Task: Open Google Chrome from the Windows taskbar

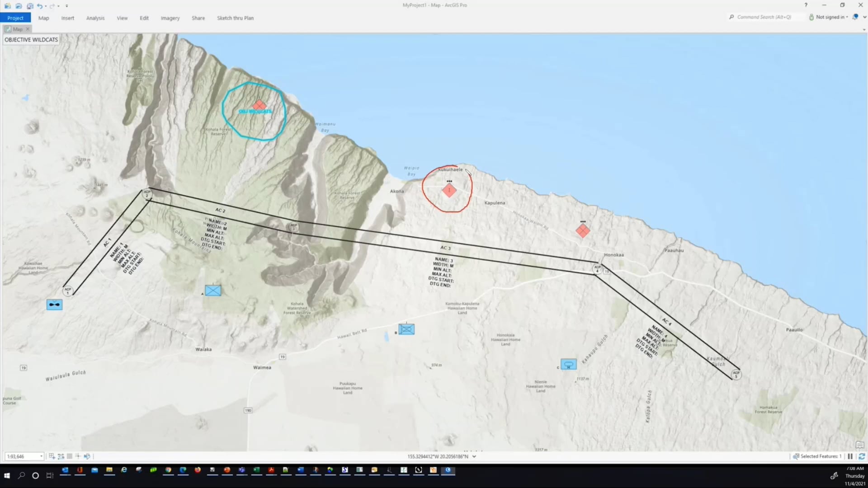Action: (168, 470)
